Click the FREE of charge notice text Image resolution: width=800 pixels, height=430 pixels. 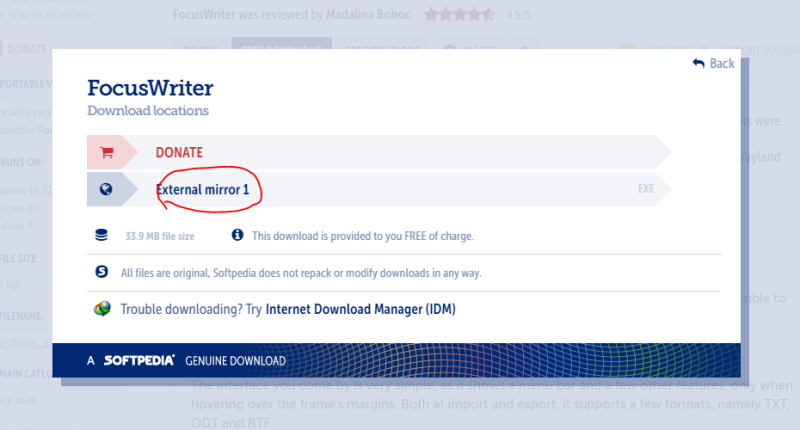(x=362, y=236)
